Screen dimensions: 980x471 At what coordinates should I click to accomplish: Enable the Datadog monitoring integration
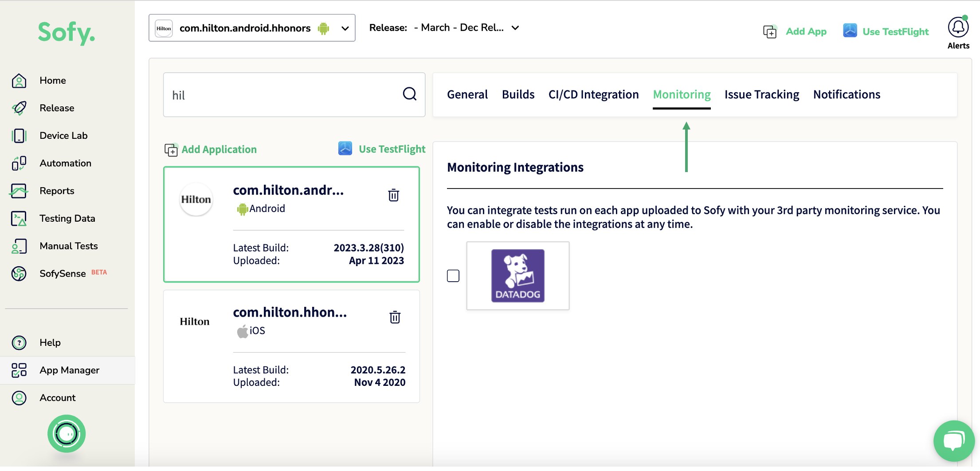(x=453, y=275)
